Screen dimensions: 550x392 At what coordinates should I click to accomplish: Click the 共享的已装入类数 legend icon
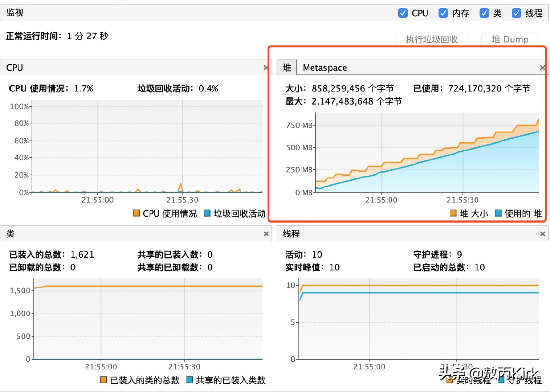pos(190,380)
